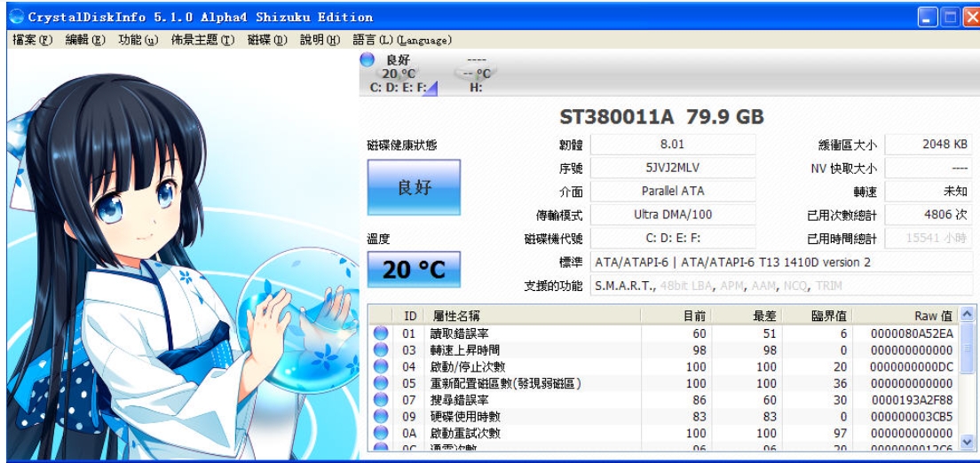This screenshot has width=980, height=463.
Task: Click status icon for 啟動/停止次數 row
Action: tap(381, 366)
